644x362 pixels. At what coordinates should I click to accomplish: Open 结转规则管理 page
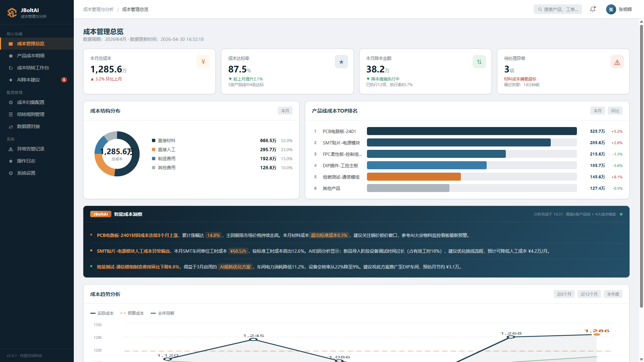[37, 114]
